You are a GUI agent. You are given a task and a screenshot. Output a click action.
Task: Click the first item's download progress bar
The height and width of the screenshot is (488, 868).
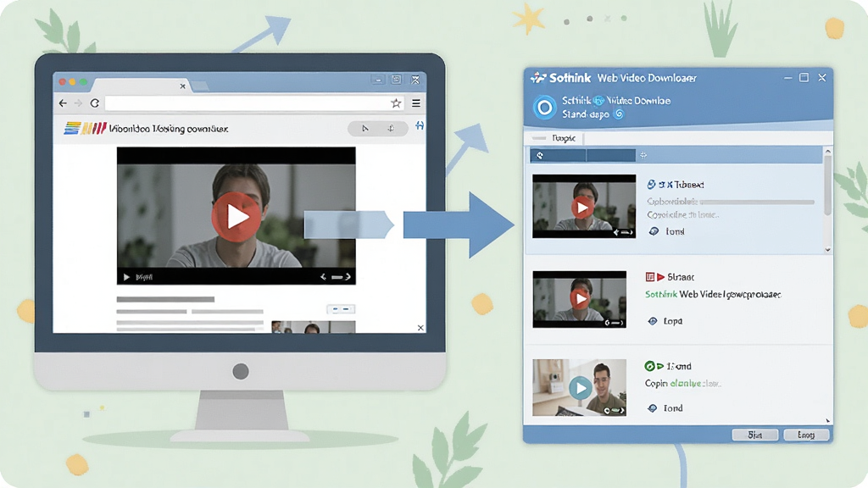757,202
